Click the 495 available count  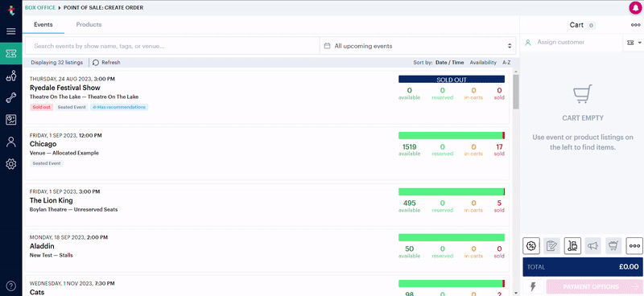point(409,203)
